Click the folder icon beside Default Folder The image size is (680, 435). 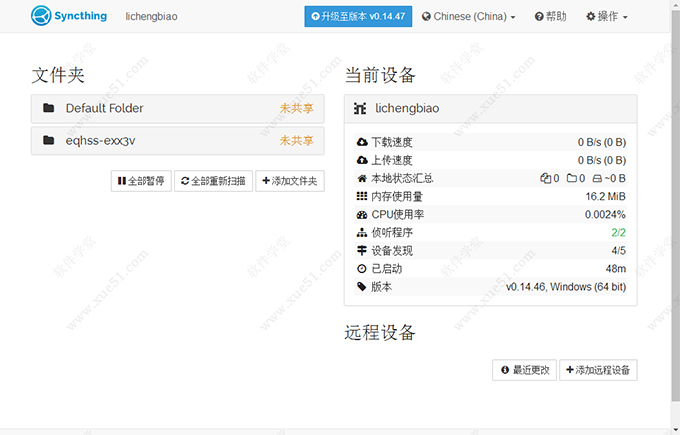pyautogui.click(x=48, y=108)
